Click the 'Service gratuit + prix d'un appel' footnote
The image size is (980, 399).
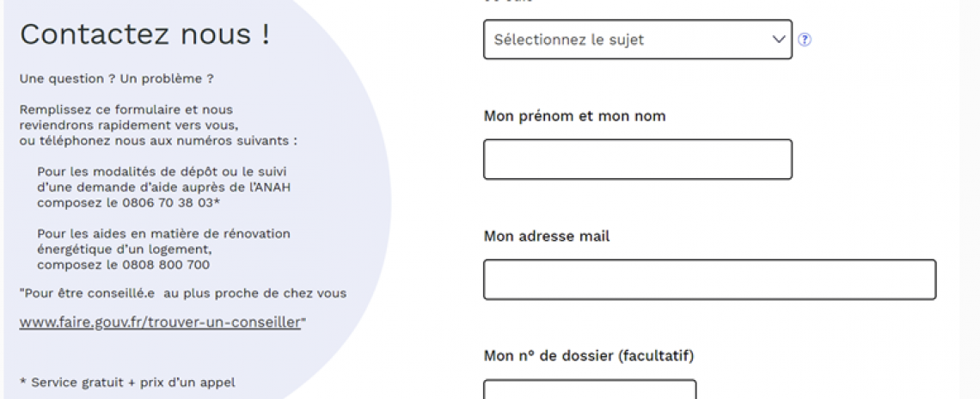pos(127,382)
